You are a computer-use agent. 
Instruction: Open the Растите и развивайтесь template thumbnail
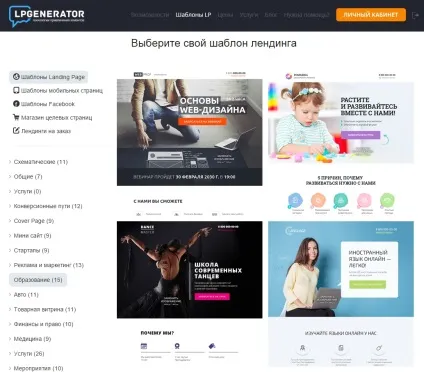pos(341,144)
